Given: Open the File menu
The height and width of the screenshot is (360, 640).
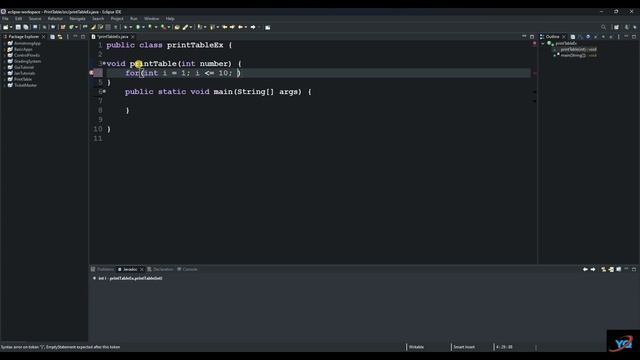Looking at the screenshot, I should (5, 19).
